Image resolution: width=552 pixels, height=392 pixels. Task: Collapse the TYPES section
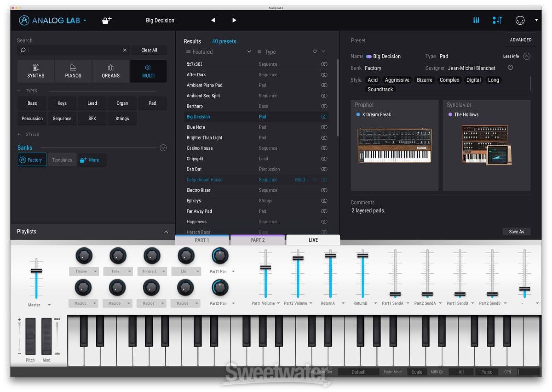(x=19, y=91)
